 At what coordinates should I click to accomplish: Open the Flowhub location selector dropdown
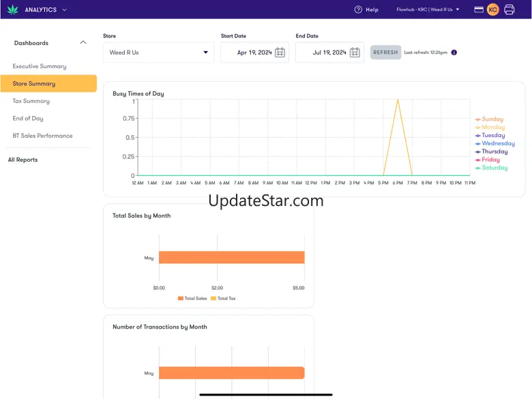tap(428, 10)
